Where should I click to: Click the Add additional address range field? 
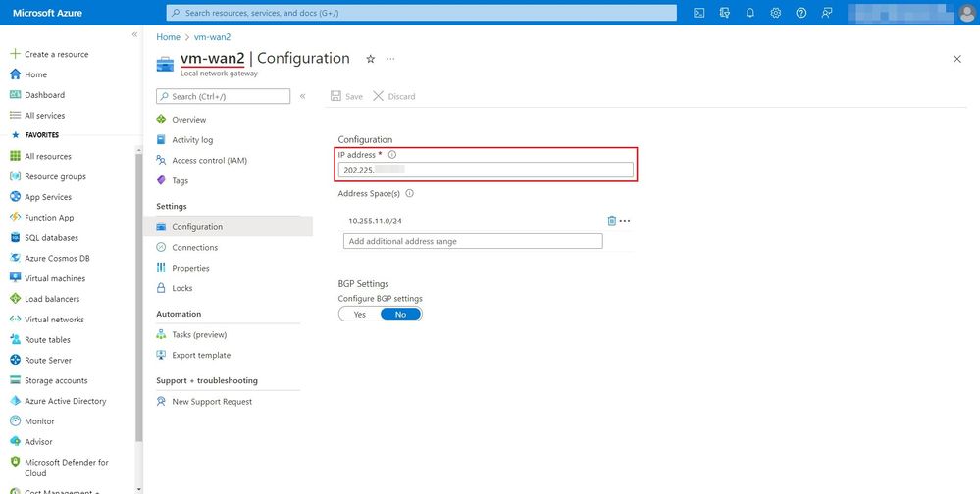[x=473, y=241]
